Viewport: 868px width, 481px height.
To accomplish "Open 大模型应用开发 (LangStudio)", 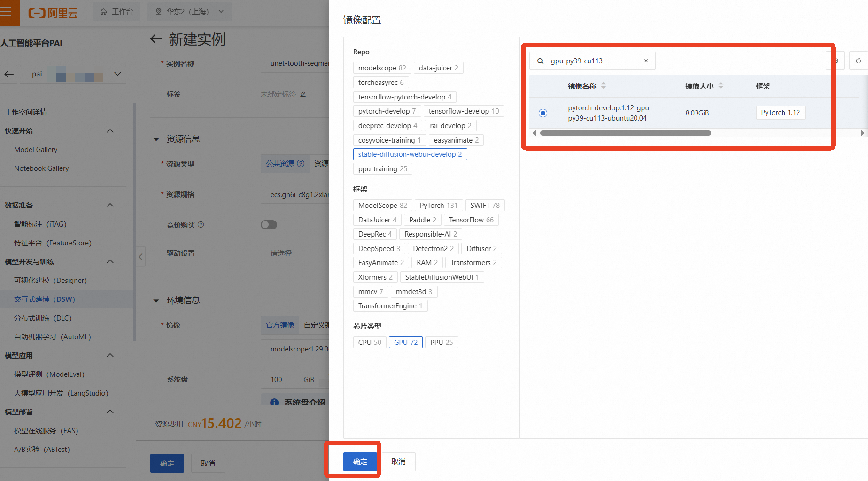I will [61, 393].
